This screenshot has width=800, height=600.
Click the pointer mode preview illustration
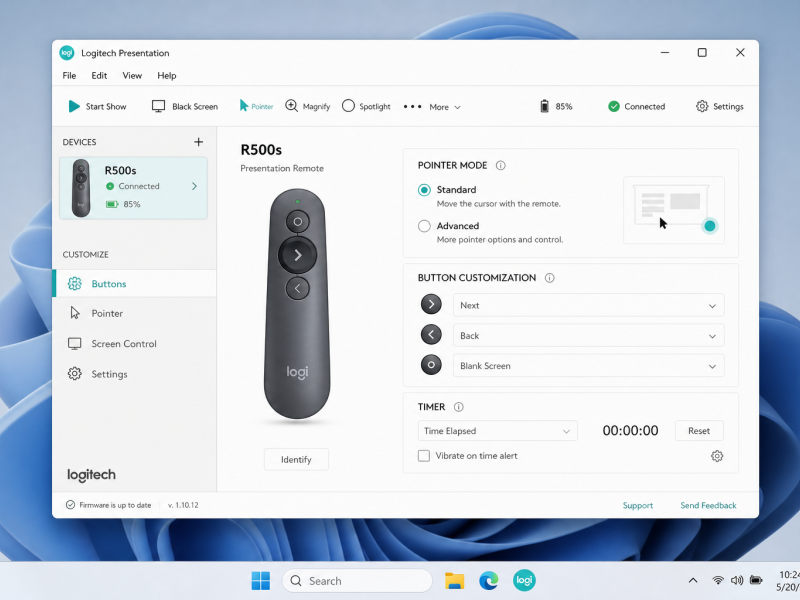click(x=674, y=210)
